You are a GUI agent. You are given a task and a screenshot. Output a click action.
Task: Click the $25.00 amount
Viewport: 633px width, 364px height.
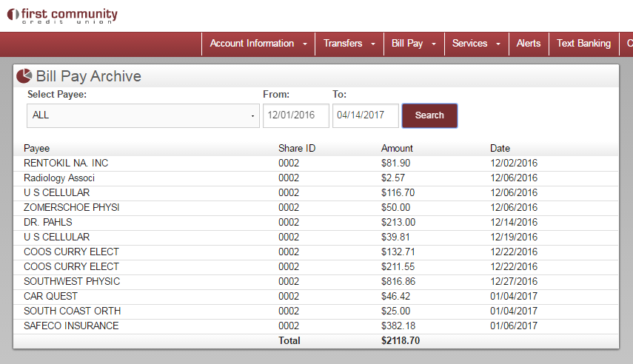coord(395,311)
